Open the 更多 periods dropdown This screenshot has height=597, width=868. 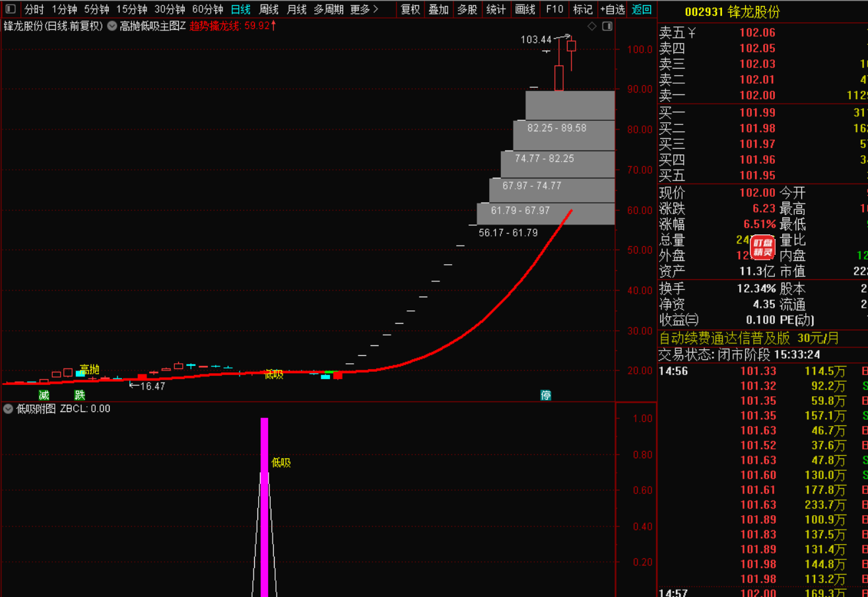click(364, 9)
